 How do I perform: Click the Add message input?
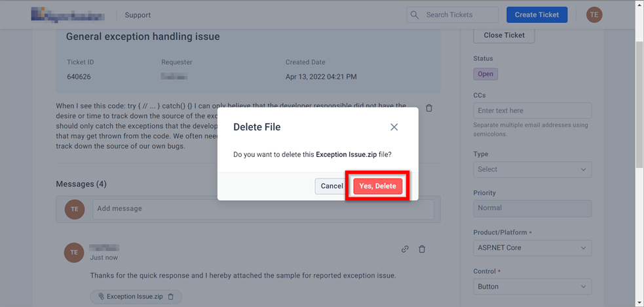pos(263,209)
